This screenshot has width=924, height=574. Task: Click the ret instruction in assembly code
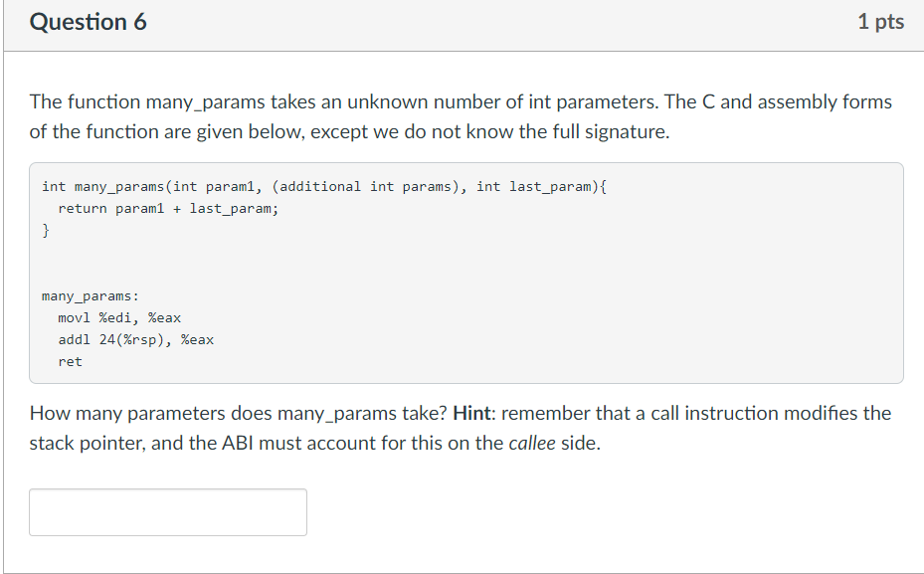69,361
